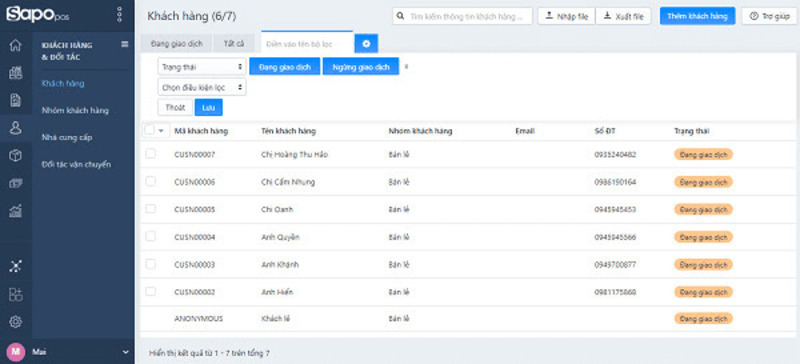The image size is (800, 364).
Task: Click status badge in CUSN00005 row
Action: (703, 209)
